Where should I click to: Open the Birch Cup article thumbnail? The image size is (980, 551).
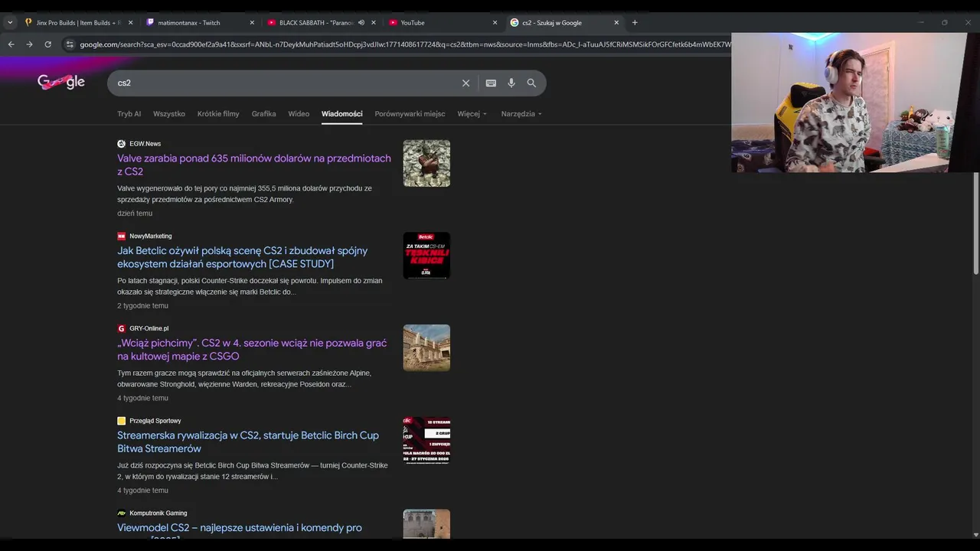[x=426, y=440]
